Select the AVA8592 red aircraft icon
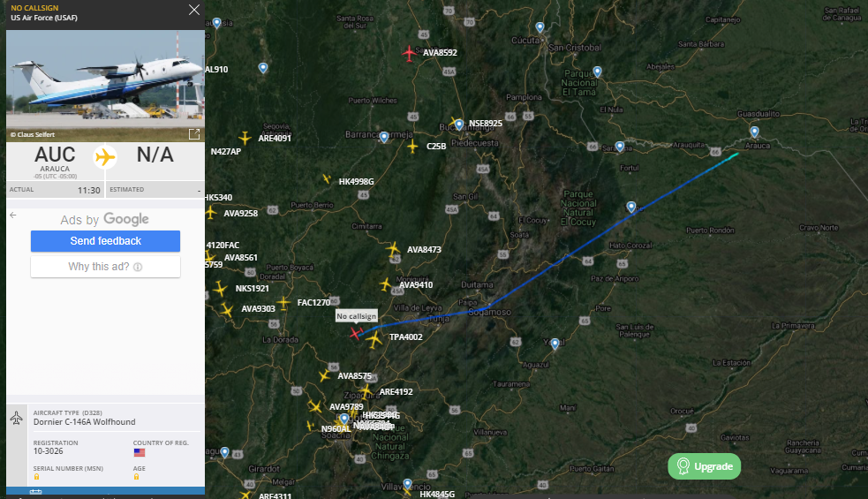 coord(409,54)
